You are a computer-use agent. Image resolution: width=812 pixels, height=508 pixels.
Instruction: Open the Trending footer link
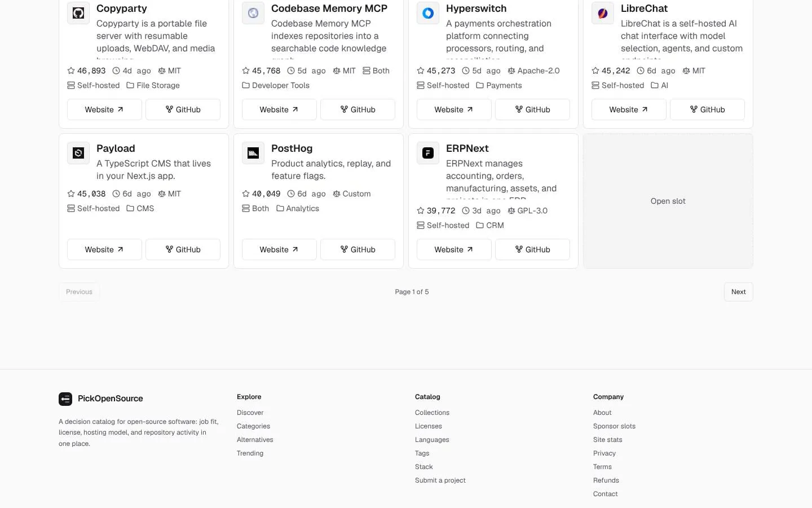coord(250,453)
